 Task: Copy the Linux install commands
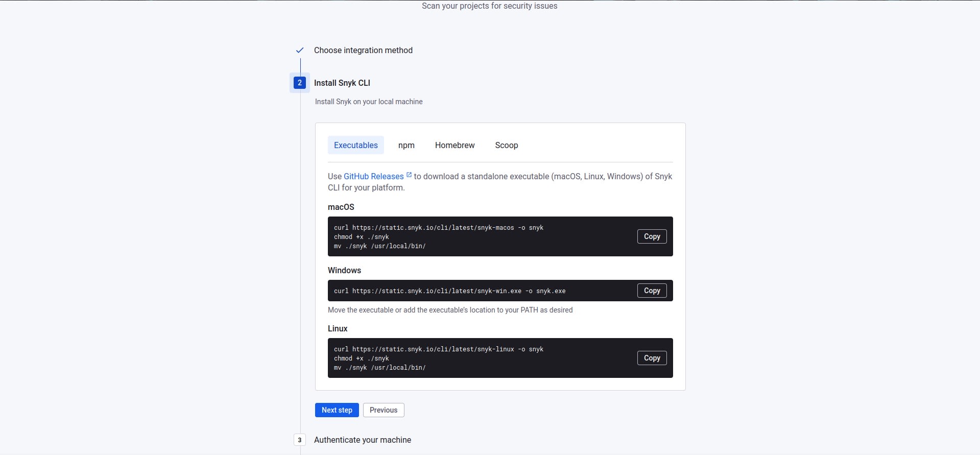point(652,358)
